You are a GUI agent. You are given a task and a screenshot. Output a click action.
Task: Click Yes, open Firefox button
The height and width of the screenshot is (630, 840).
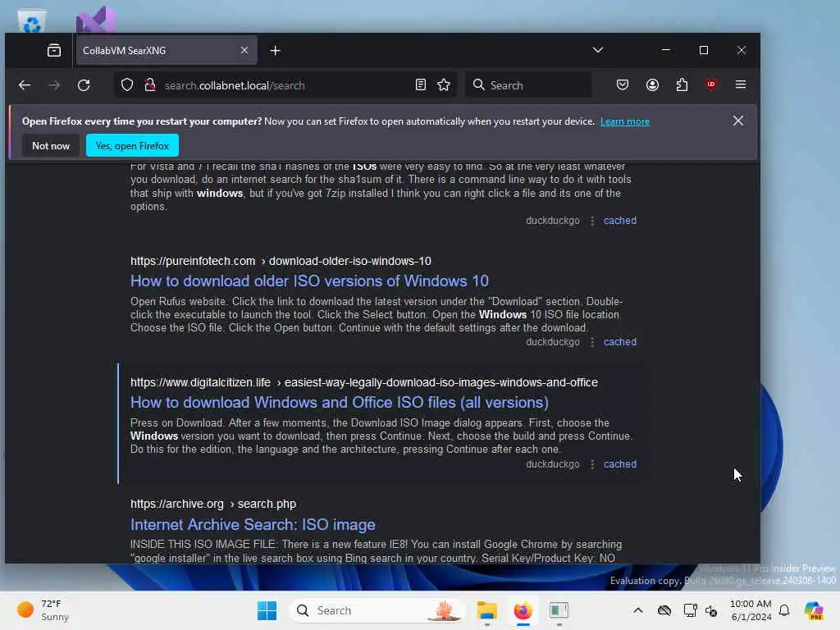132,146
